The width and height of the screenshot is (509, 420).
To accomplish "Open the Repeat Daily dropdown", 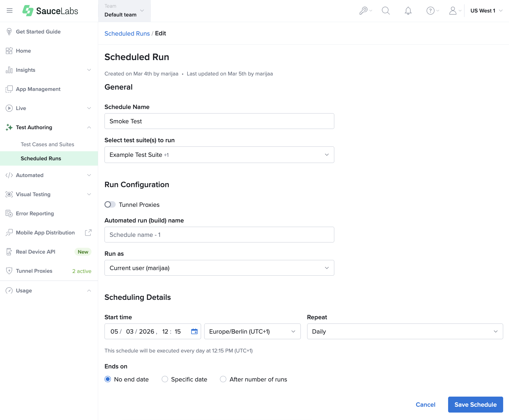I will (405, 331).
